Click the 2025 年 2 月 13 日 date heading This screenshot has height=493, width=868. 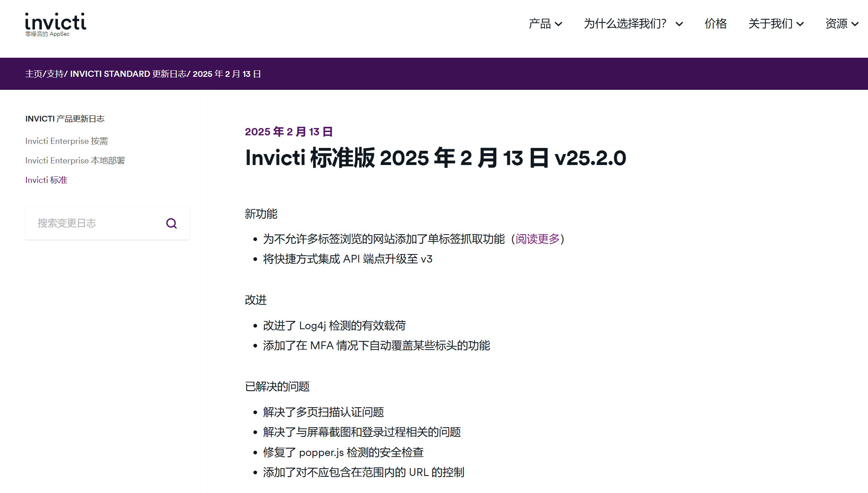pyautogui.click(x=289, y=132)
